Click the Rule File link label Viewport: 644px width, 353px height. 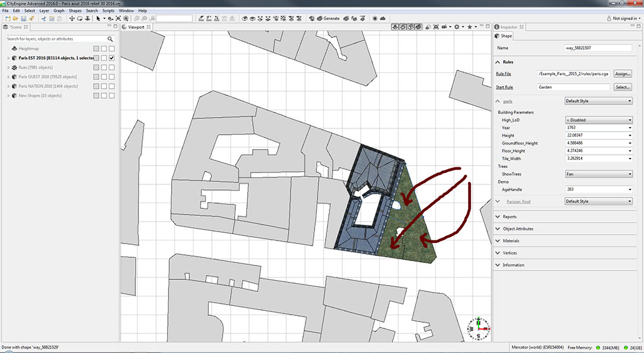pos(504,74)
